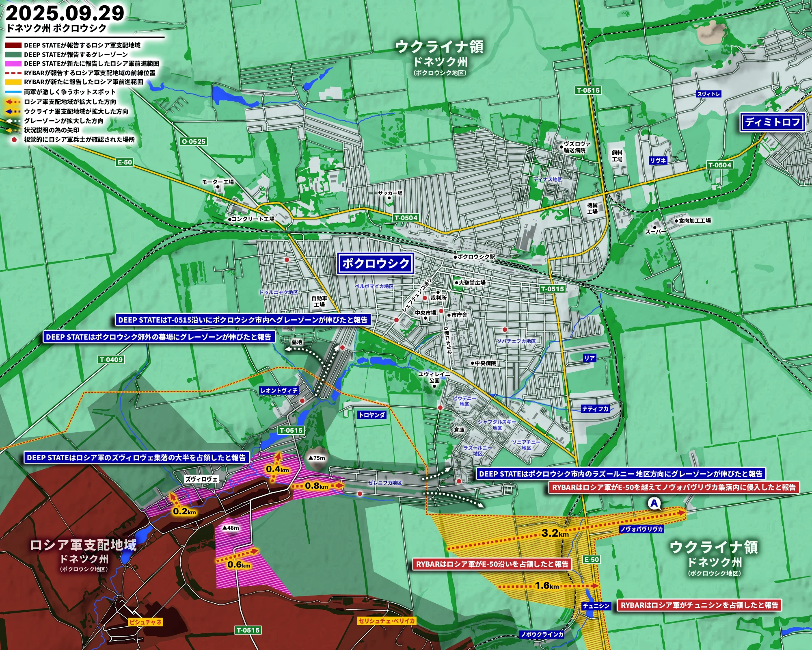Select the ポクロウシク city name label
The height and width of the screenshot is (650, 812).
[x=376, y=264]
